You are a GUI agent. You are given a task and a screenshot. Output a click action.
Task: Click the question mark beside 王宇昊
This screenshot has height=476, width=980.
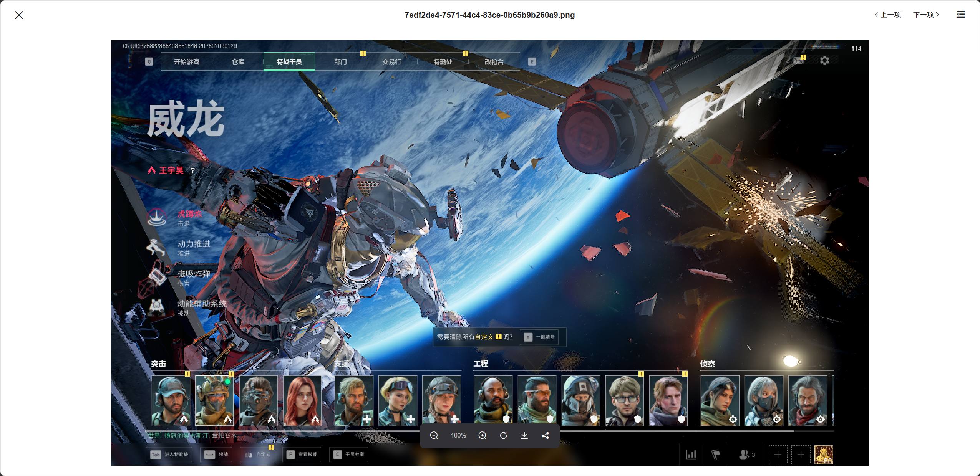point(192,170)
